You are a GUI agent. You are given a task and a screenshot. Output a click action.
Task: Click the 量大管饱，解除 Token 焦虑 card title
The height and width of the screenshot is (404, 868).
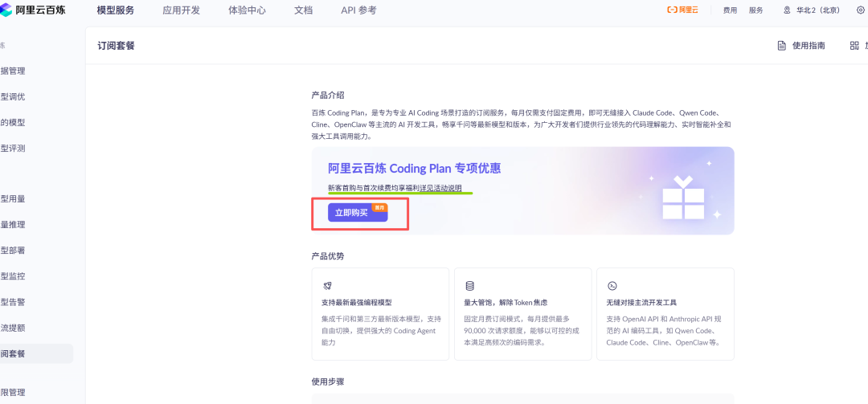pyautogui.click(x=506, y=303)
